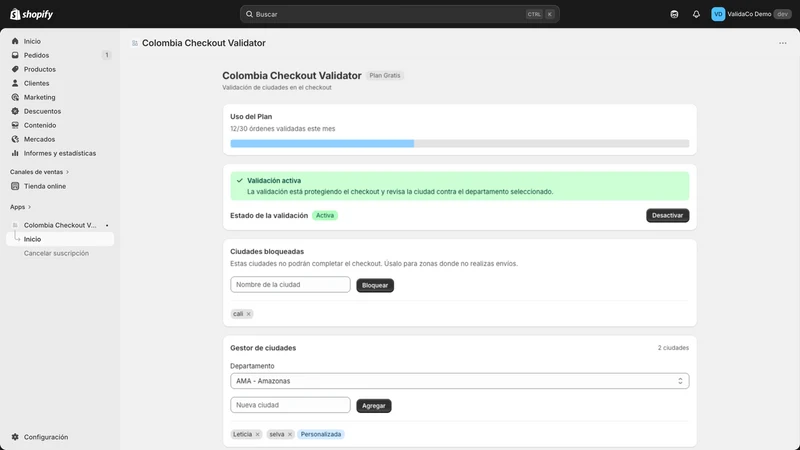Click the Tienda online store icon
This screenshot has height=450, width=800.
click(15, 186)
